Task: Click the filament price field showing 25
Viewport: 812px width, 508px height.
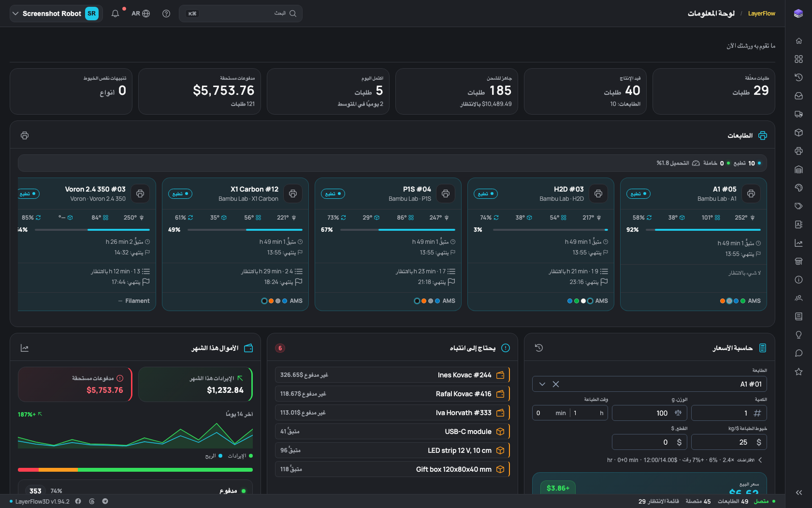Action: [x=729, y=442]
